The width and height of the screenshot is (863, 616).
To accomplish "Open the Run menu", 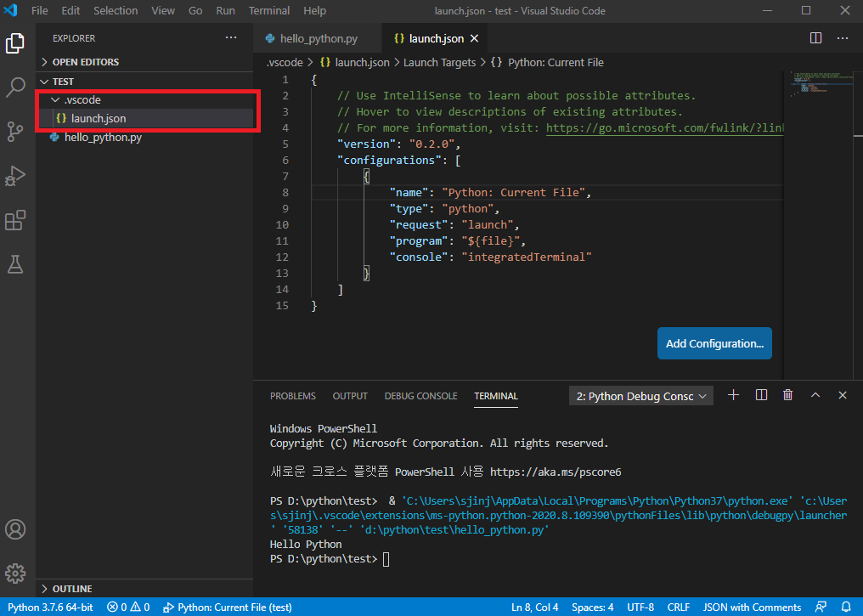I will pyautogui.click(x=225, y=10).
